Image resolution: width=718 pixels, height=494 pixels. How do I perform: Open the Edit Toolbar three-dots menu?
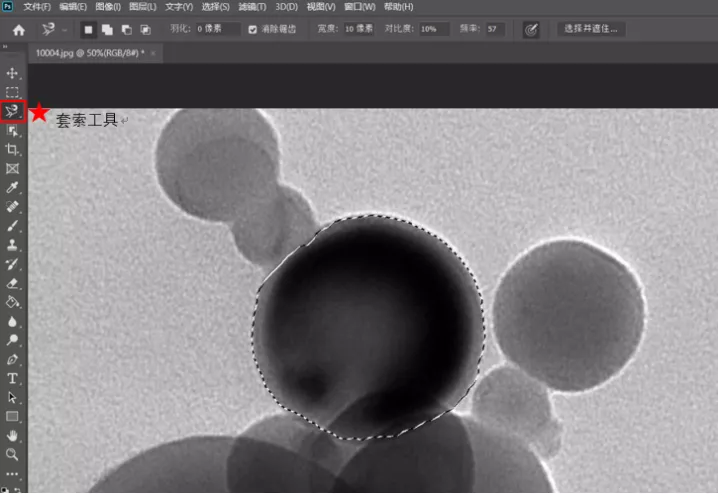(x=12, y=474)
